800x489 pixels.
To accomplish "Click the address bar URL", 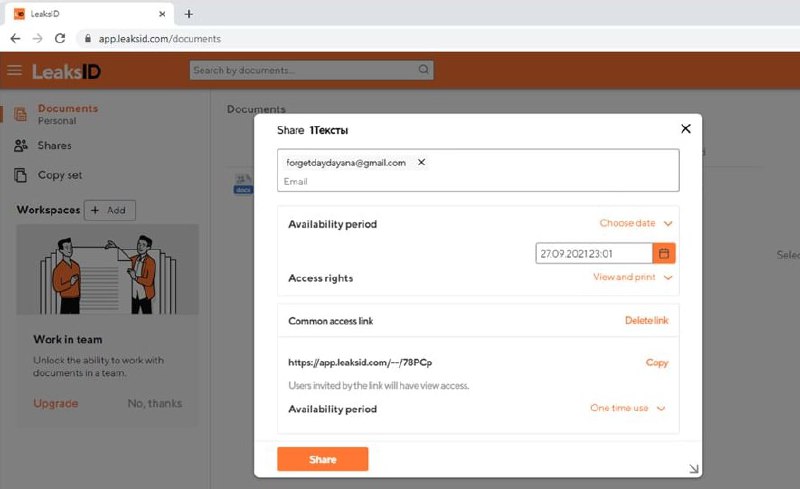I will click(160, 39).
